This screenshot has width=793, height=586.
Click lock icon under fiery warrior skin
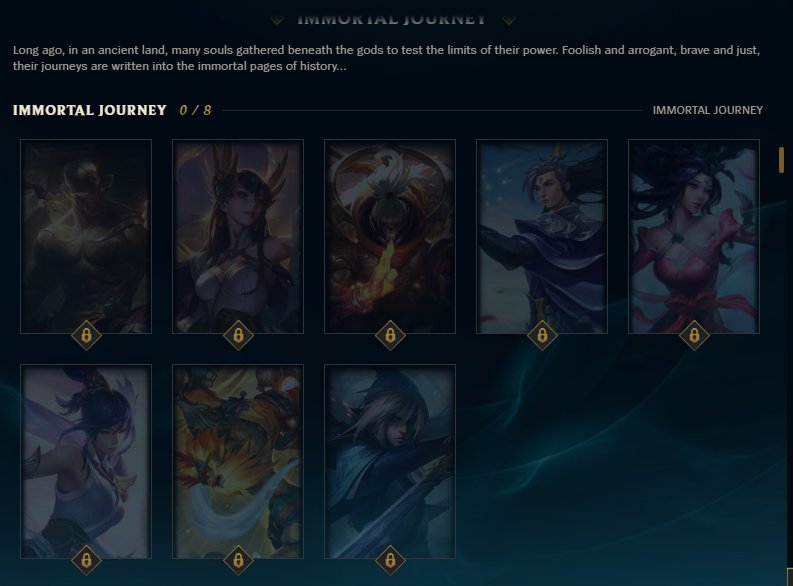click(390, 335)
